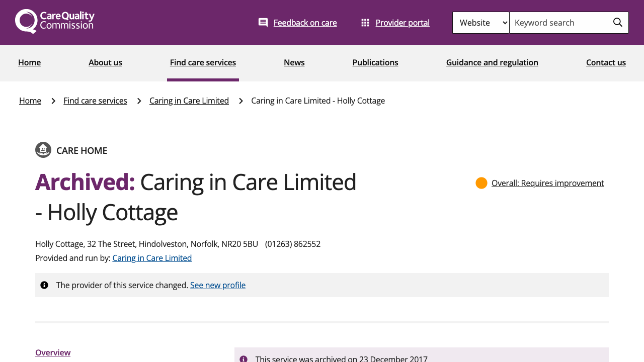Click the speech bubble icon beside Feedback on care
Image resolution: width=644 pixels, height=362 pixels.
click(x=263, y=22)
